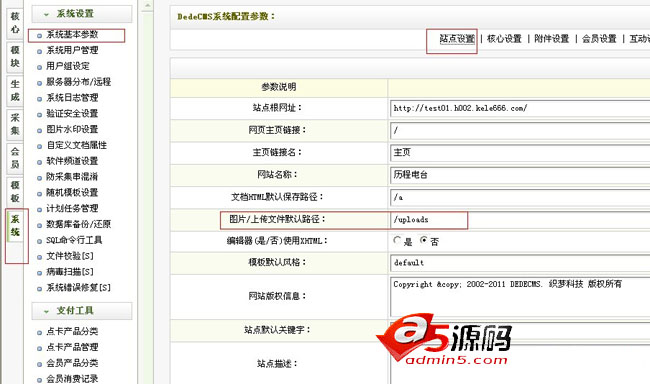Viewport: 650px width, 384px height.
Task: Open 自定义文档属性 entry
Action: [x=77, y=145]
